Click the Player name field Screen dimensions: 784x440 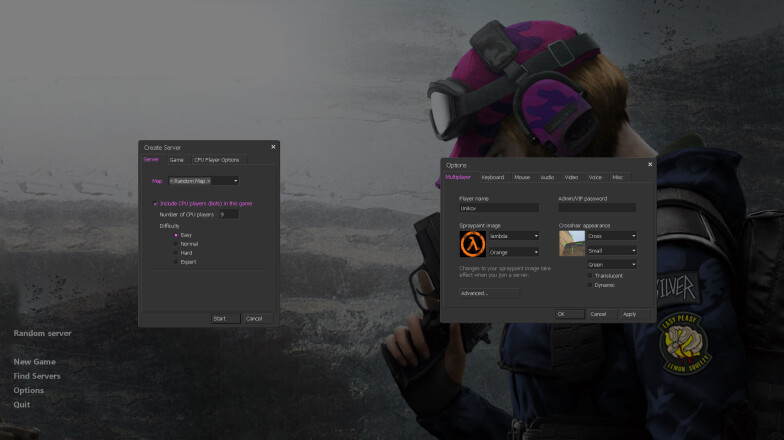coord(498,208)
